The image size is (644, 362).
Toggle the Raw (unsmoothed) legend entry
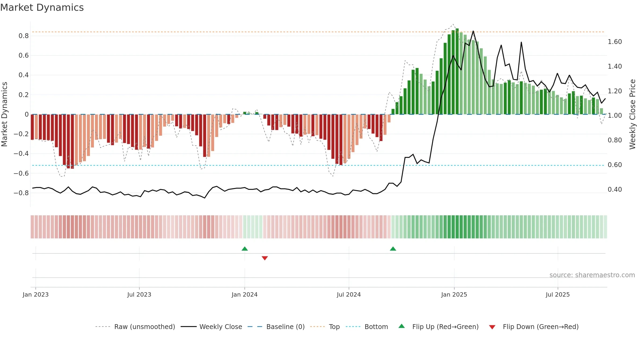pos(135,327)
